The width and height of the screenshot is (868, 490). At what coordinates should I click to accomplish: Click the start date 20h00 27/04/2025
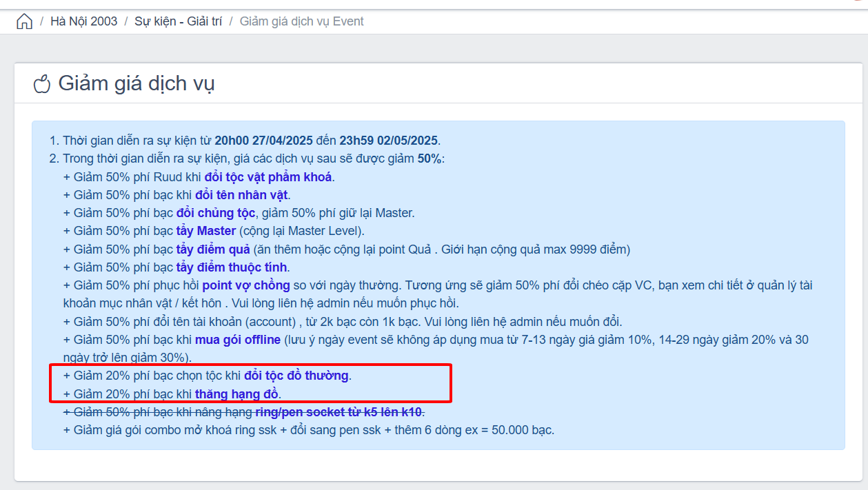point(264,141)
